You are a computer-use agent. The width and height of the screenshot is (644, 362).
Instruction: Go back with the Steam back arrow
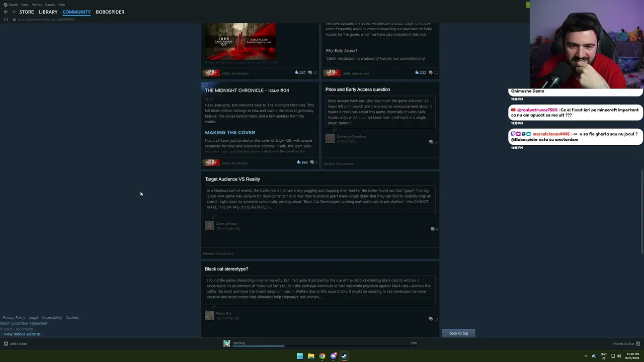pyautogui.click(x=6, y=12)
